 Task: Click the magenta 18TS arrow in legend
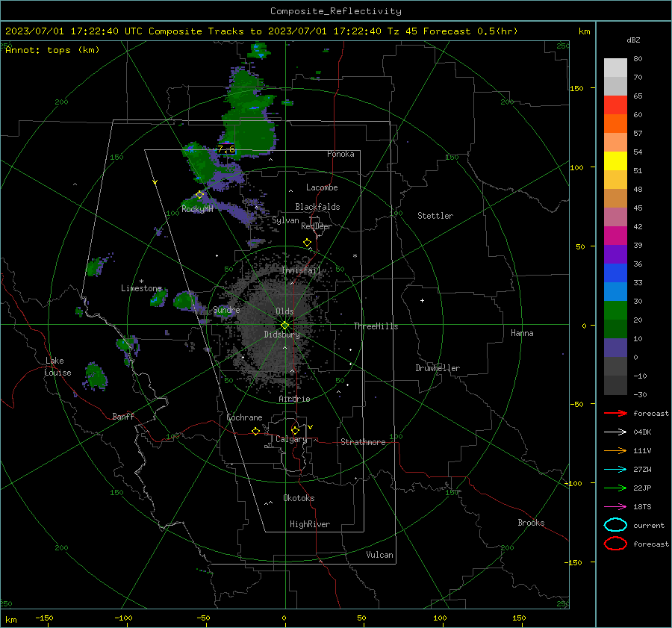click(x=615, y=507)
